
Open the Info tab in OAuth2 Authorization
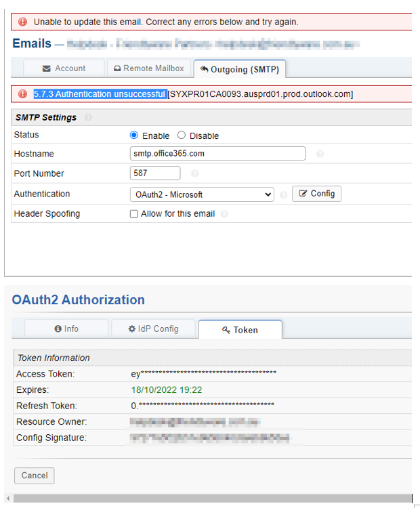[66, 329]
